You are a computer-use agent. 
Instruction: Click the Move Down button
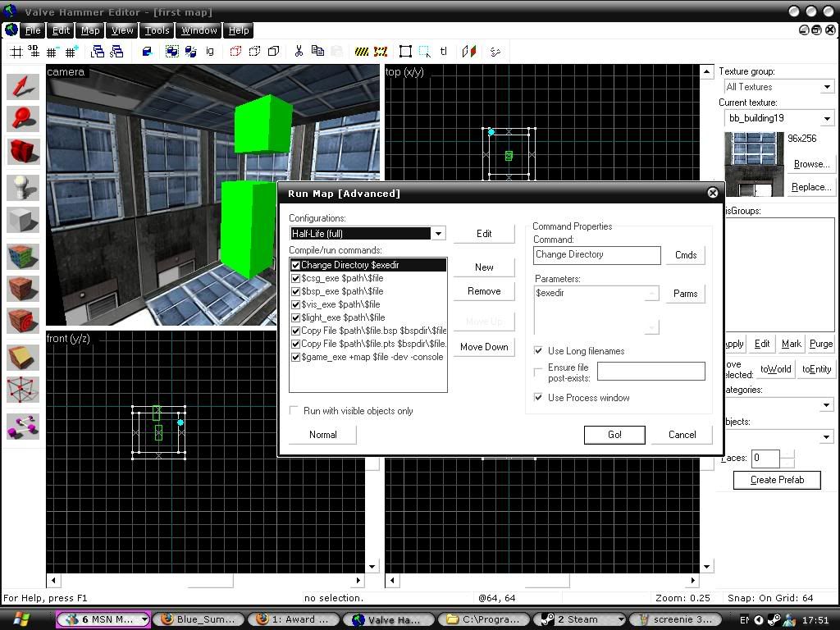484,347
